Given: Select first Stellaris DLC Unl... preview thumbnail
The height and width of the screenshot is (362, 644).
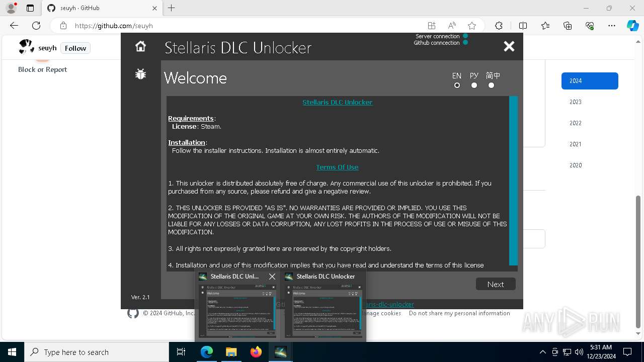Looking at the screenshot, I should (237, 311).
